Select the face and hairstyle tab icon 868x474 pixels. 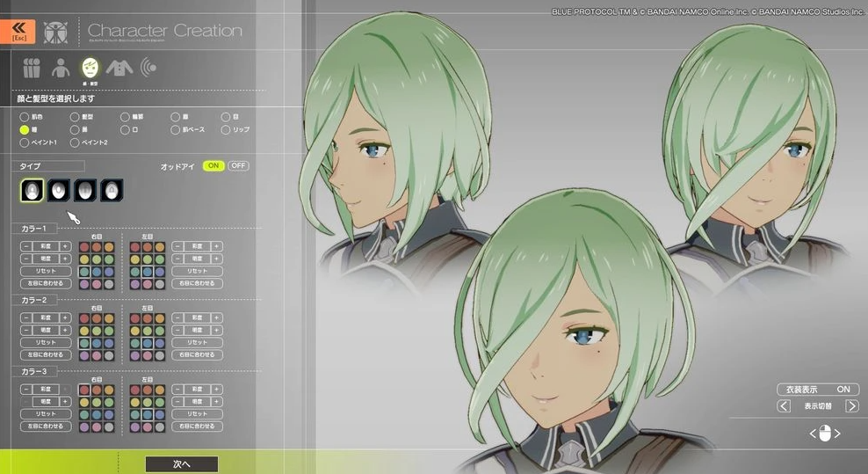pos(90,68)
